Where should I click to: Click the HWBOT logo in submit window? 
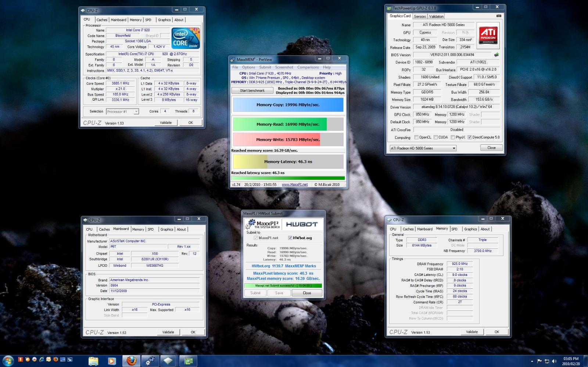click(302, 224)
